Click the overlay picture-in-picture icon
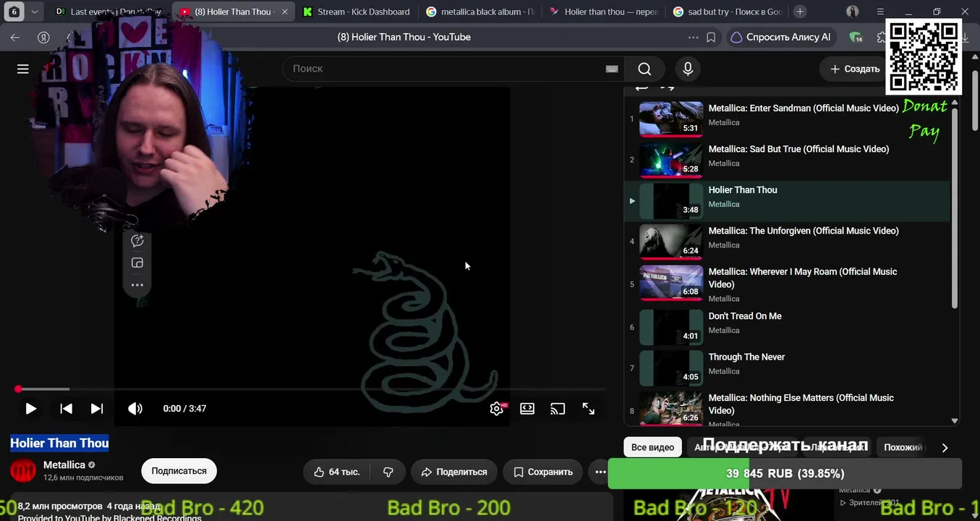This screenshot has height=521, width=980. (x=137, y=263)
